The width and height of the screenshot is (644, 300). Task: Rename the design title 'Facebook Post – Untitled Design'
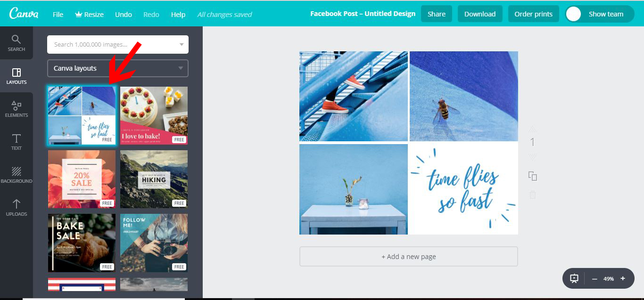pos(363,14)
